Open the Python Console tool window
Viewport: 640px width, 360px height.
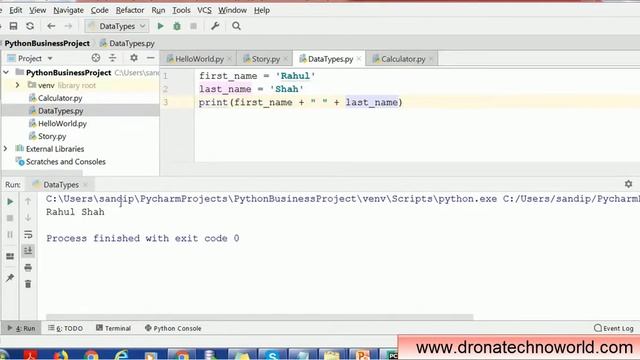(x=173, y=328)
